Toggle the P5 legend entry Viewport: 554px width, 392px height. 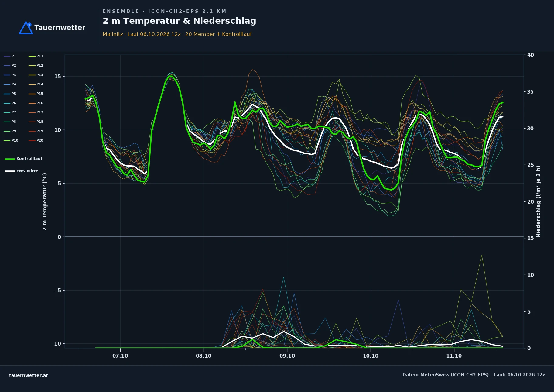(10, 94)
